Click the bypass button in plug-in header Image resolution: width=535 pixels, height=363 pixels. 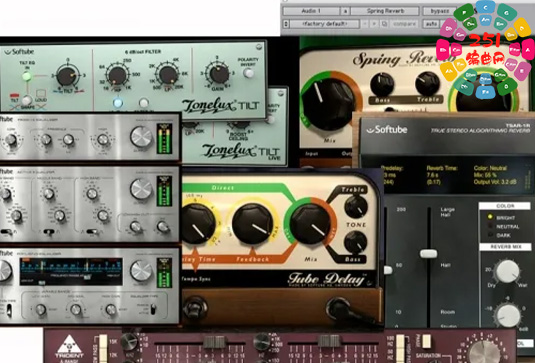click(x=440, y=11)
